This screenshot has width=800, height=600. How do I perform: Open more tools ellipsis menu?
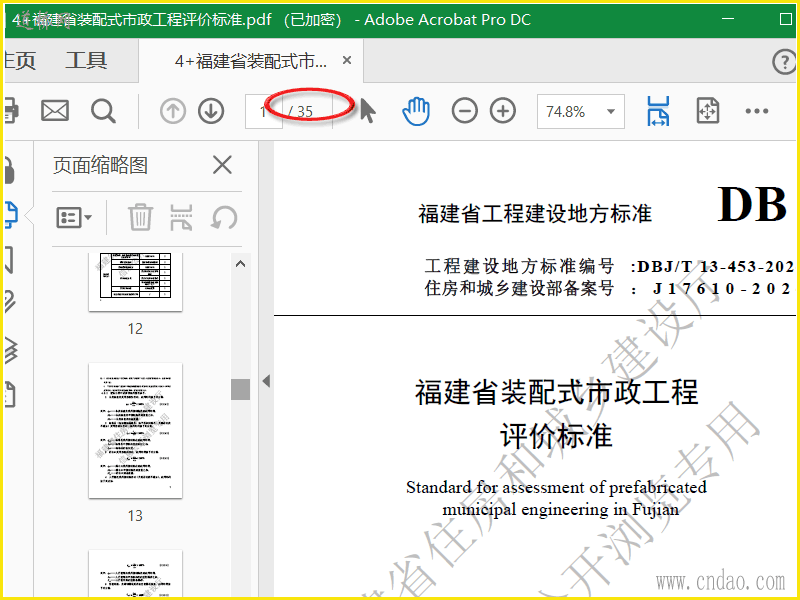[757, 111]
